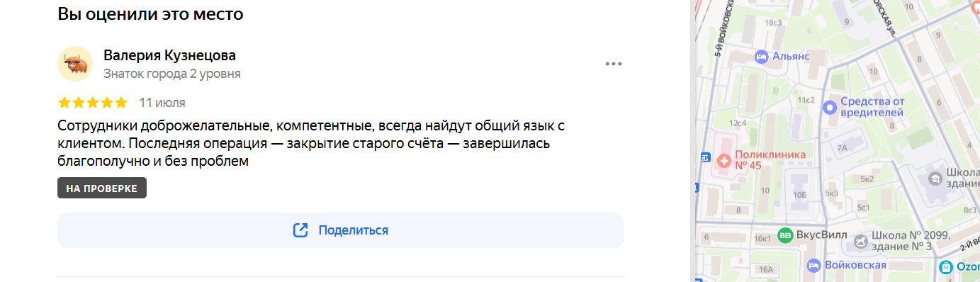Open the green ВкусВилл store marker

[785, 235]
